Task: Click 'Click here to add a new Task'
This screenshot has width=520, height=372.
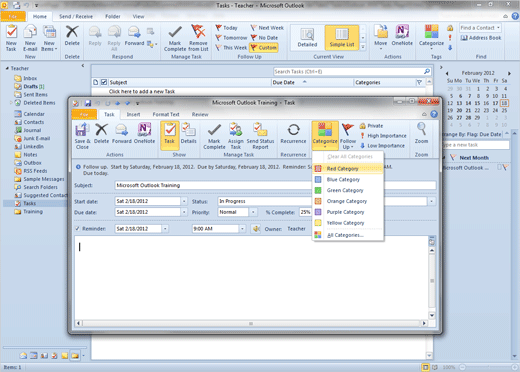Action: 142,91
